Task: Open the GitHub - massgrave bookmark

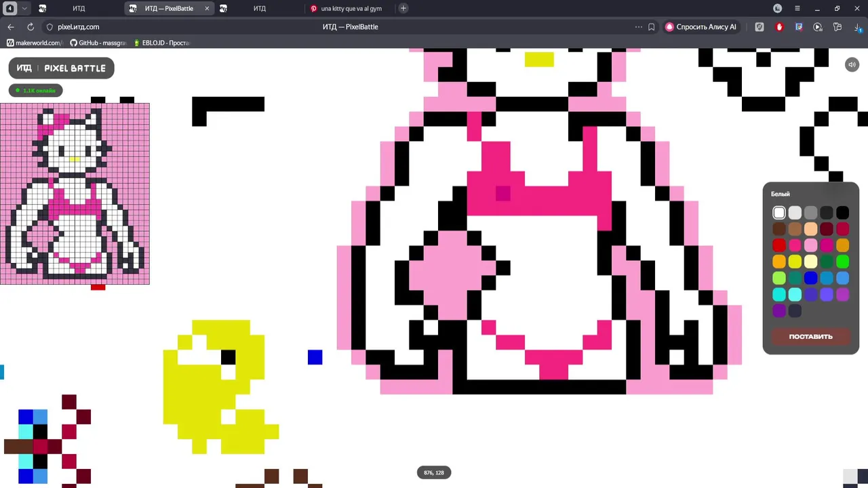Action: 98,43
